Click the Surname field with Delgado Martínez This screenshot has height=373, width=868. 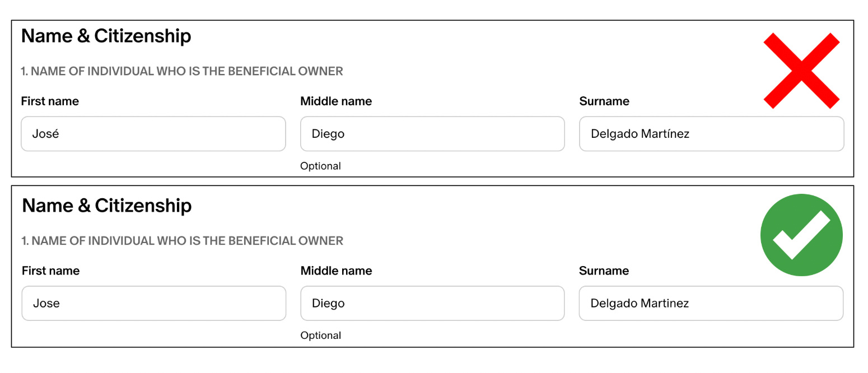point(711,134)
